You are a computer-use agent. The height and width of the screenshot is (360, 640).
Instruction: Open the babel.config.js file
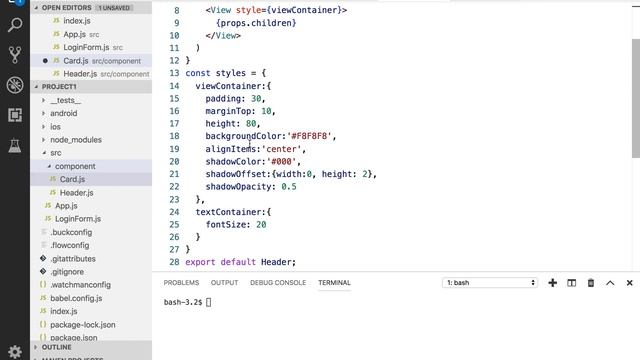(76, 298)
